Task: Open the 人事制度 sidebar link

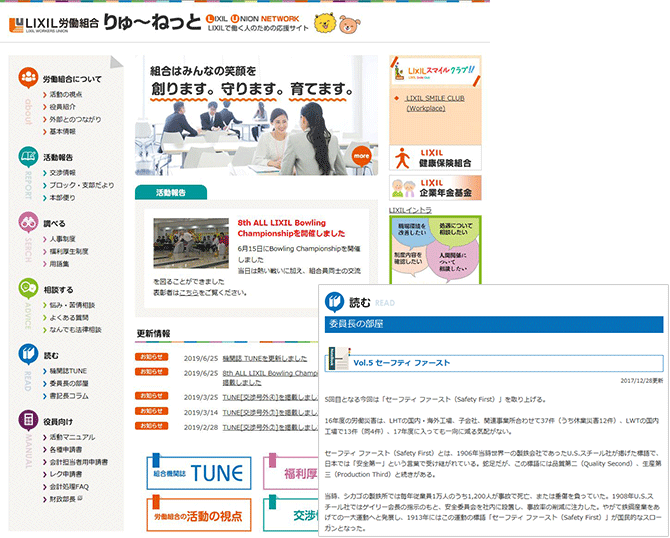Action: [x=62, y=239]
